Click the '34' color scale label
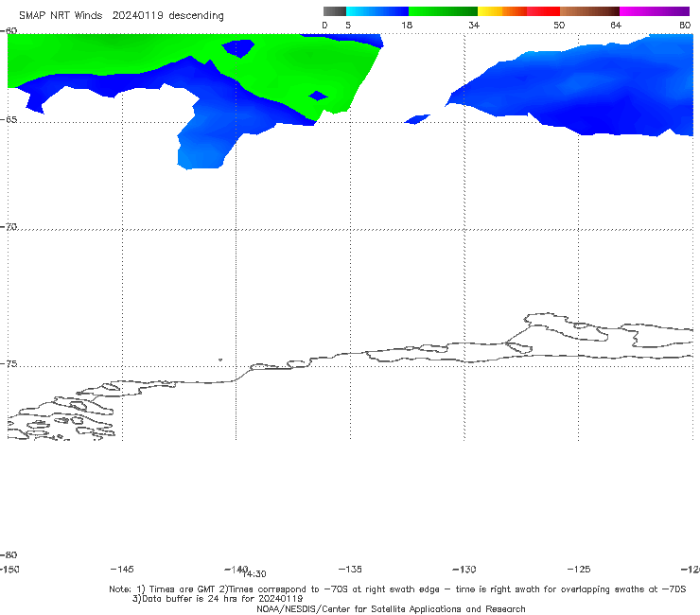The image size is (700, 615). pos(474,25)
